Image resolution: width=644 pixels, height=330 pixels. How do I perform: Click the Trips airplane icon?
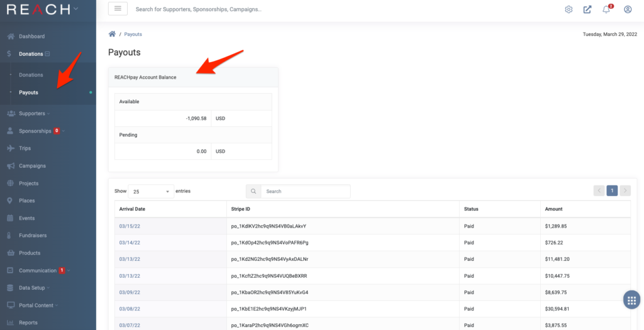point(11,148)
